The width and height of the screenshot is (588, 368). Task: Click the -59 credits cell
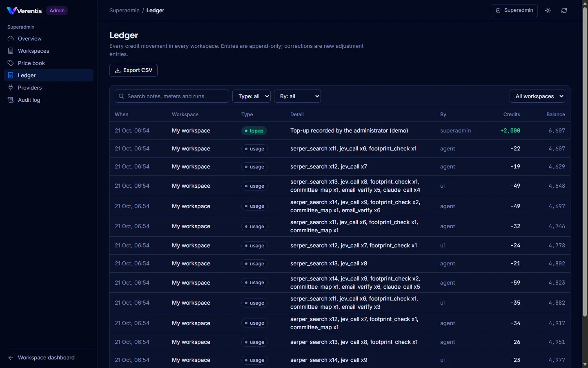pos(515,283)
